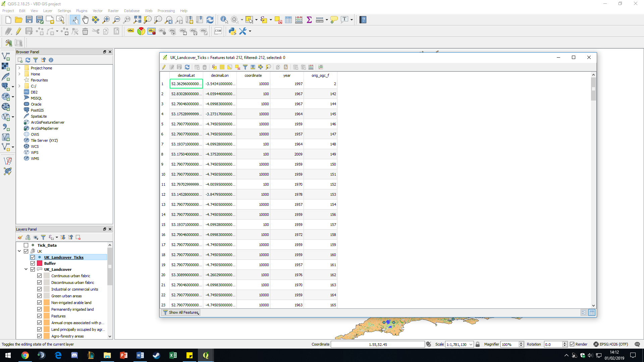Collapse the UK layer group
The image size is (644, 362).
point(19,251)
